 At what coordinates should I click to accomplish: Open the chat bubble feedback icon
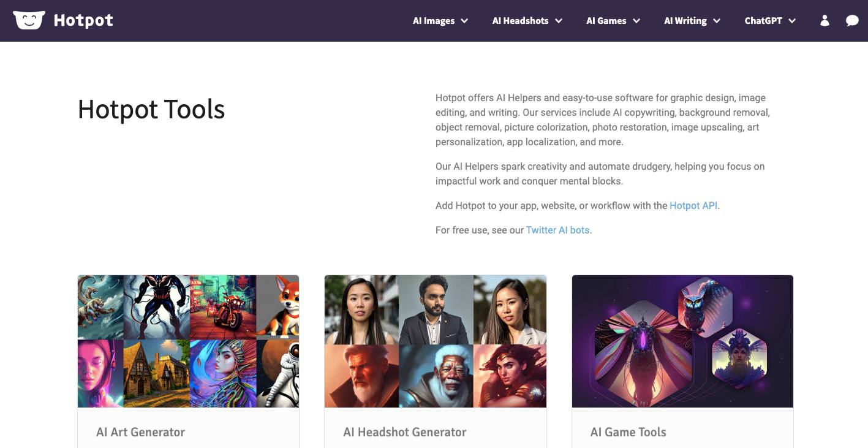(852, 21)
